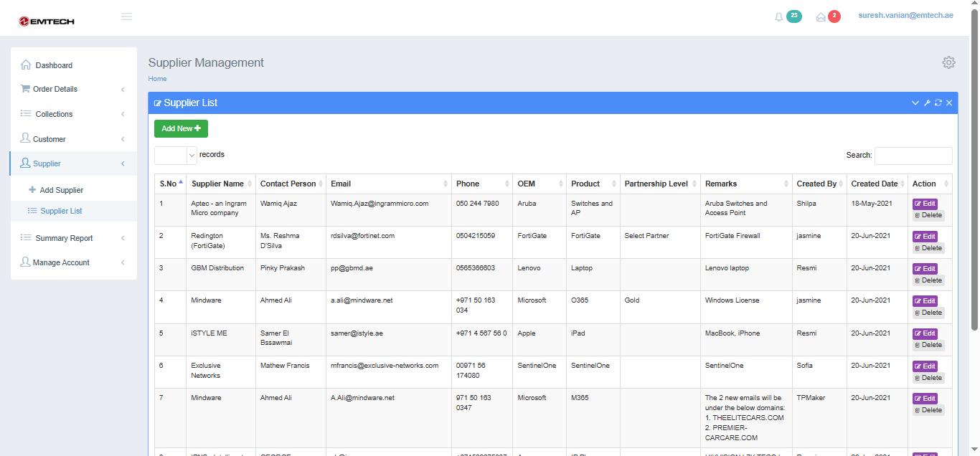Click the wrench icon in Supplier List header
The height and width of the screenshot is (456, 980).
927,103
